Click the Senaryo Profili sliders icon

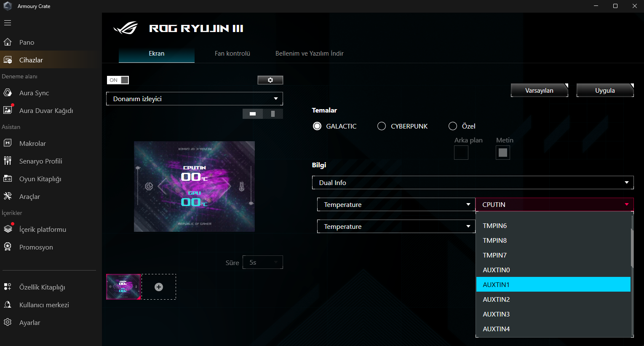click(x=8, y=161)
